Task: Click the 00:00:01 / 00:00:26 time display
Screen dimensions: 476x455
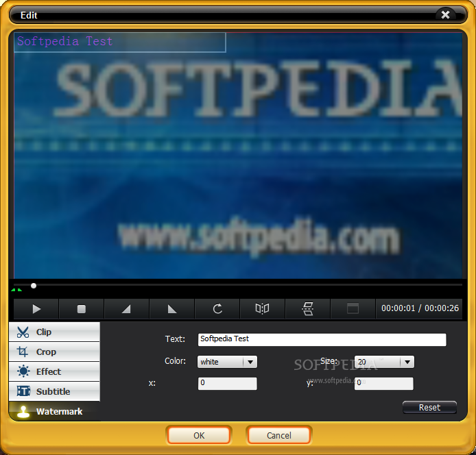Action: click(x=420, y=308)
